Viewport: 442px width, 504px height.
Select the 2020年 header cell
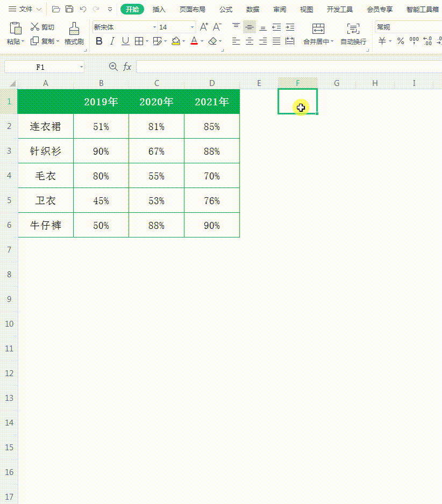[156, 102]
